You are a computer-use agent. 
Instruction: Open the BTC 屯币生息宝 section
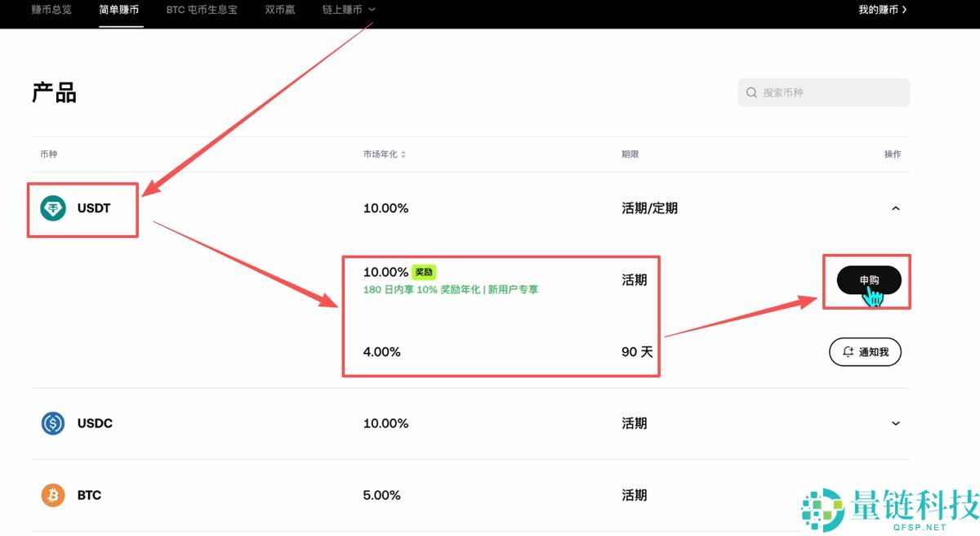201,10
